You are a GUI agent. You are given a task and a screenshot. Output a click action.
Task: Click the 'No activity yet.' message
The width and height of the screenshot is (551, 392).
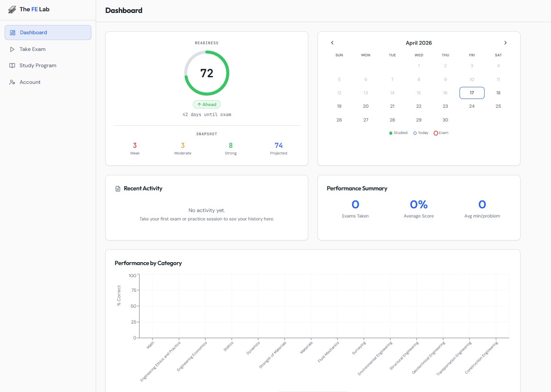point(207,210)
